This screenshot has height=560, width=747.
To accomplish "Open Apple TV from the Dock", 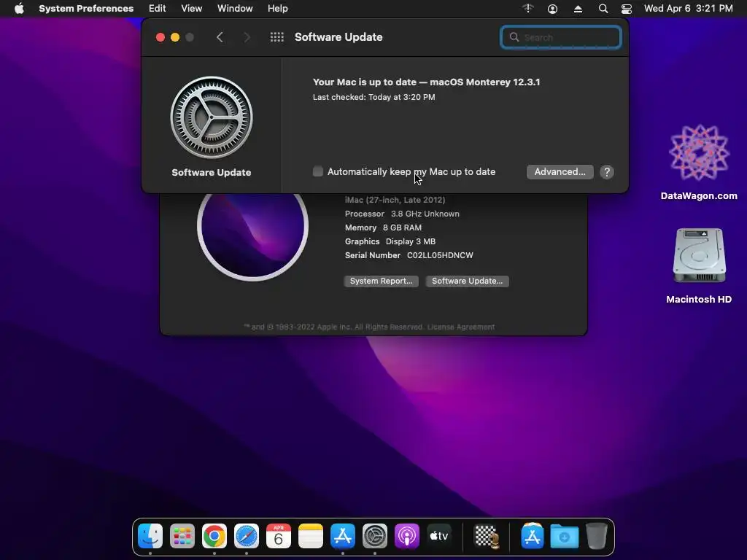I will click(x=439, y=536).
